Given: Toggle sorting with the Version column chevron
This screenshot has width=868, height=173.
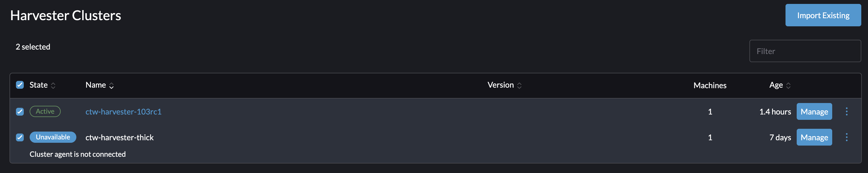Looking at the screenshot, I should click(519, 85).
